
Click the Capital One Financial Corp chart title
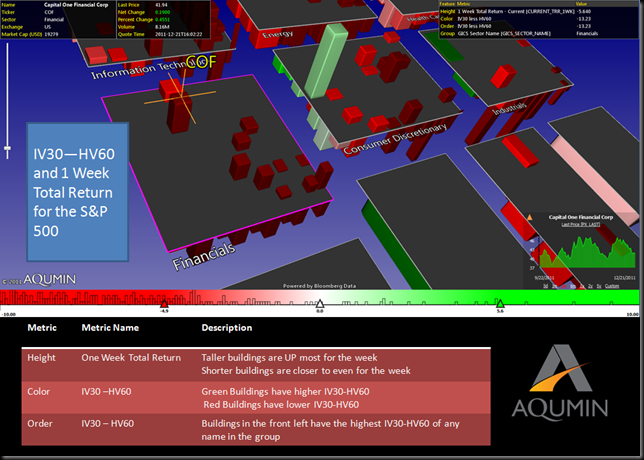pos(581,217)
